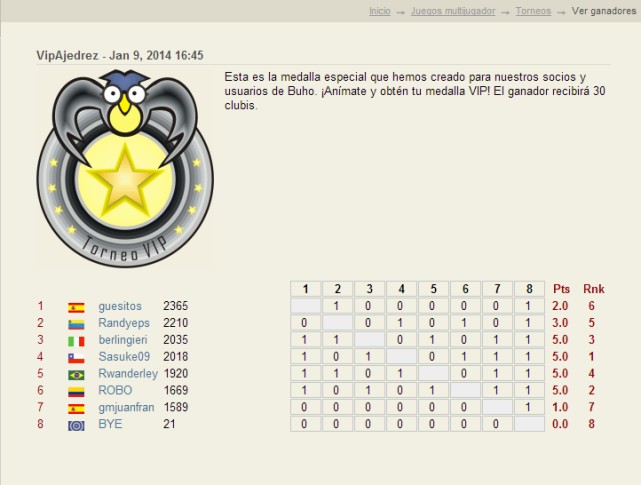Open player Rwanderley profile
The height and width of the screenshot is (485, 641).
[x=128, y=373]
